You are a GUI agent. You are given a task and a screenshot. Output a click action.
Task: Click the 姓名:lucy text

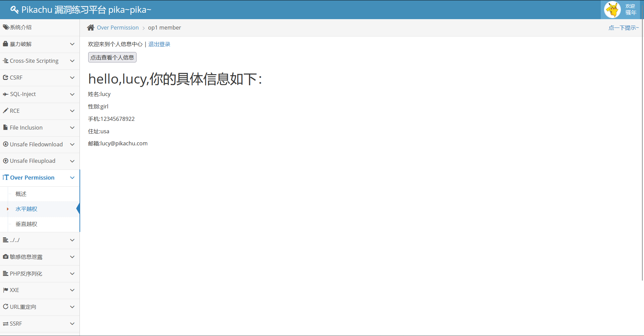click(x=99, y=94)
